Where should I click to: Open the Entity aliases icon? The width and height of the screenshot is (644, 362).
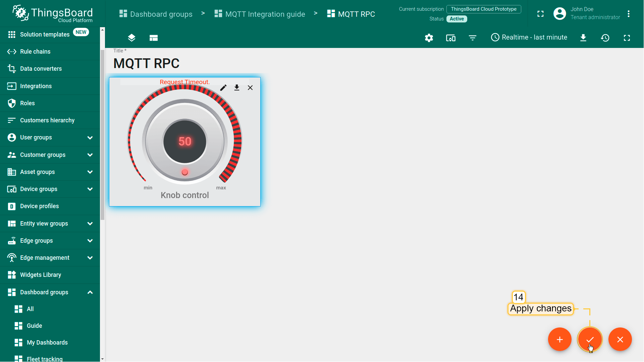[x=450, y=38]
